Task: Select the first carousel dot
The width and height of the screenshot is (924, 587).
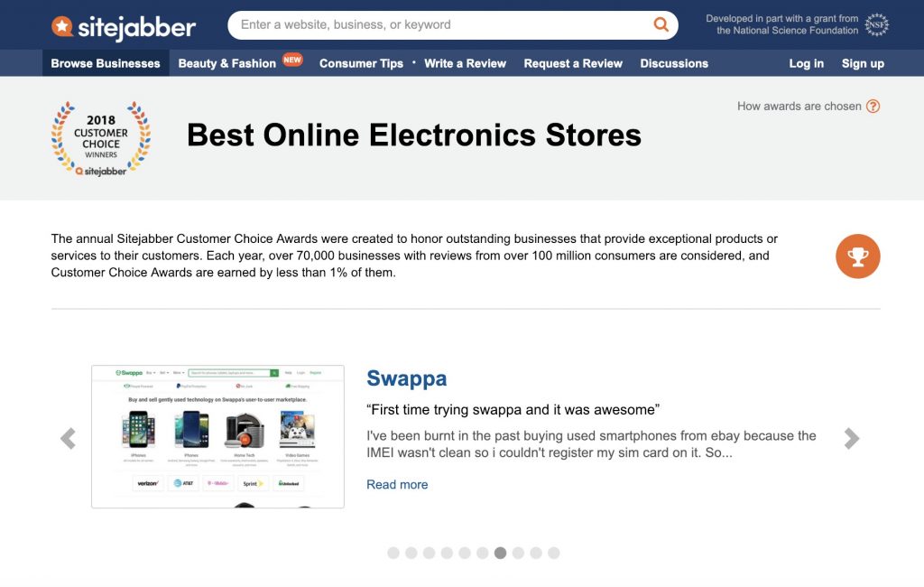Action: [x=393, y=553]
